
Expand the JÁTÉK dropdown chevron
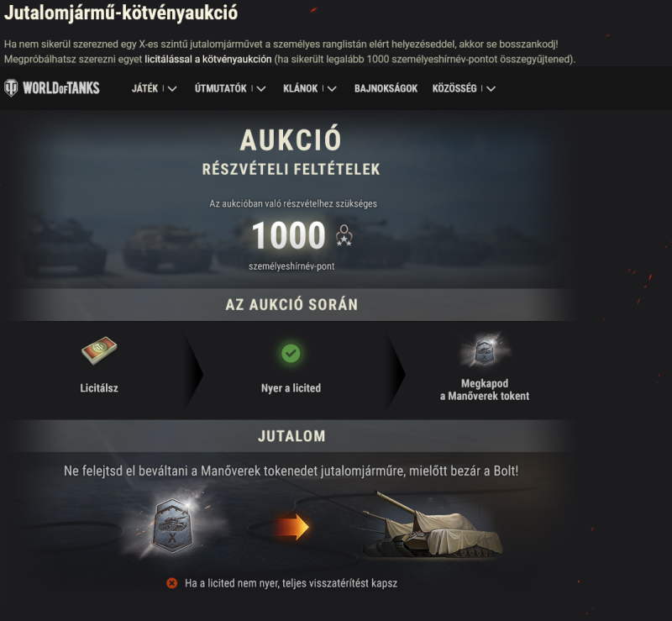(x=172, y=89)
